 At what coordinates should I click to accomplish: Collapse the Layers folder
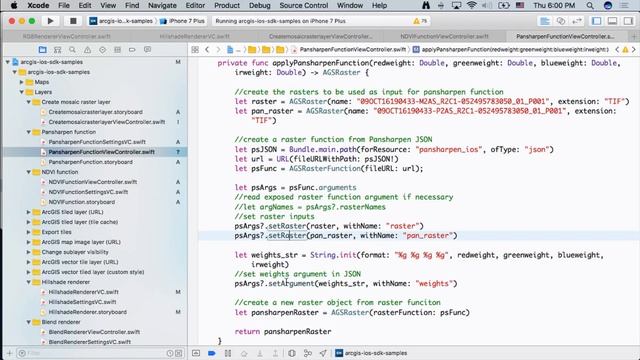tap(22, 92)
